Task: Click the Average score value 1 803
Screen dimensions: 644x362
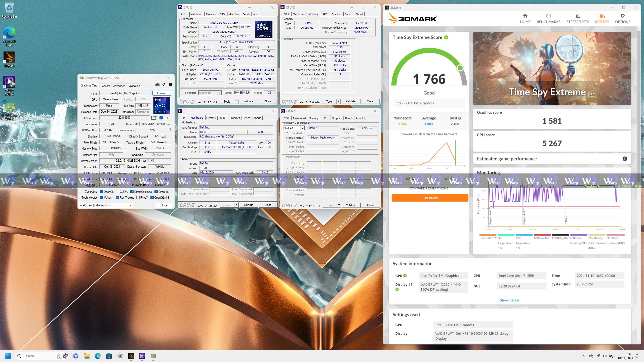Action: pyautogui.click(x=429, y=124)
